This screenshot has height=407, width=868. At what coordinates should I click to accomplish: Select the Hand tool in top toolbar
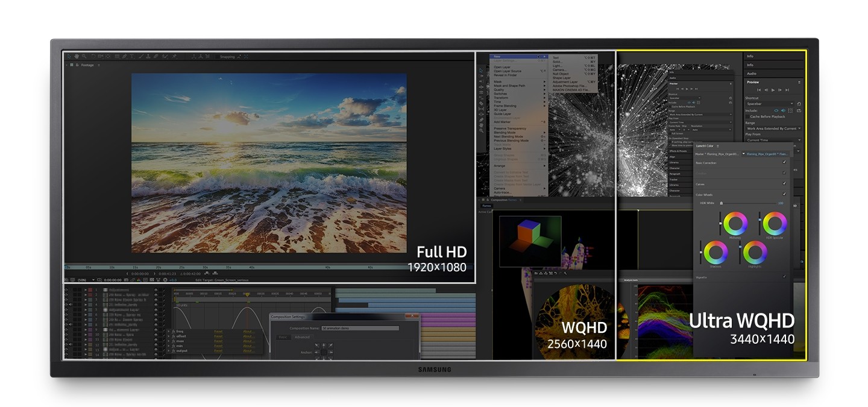(77, 56)
